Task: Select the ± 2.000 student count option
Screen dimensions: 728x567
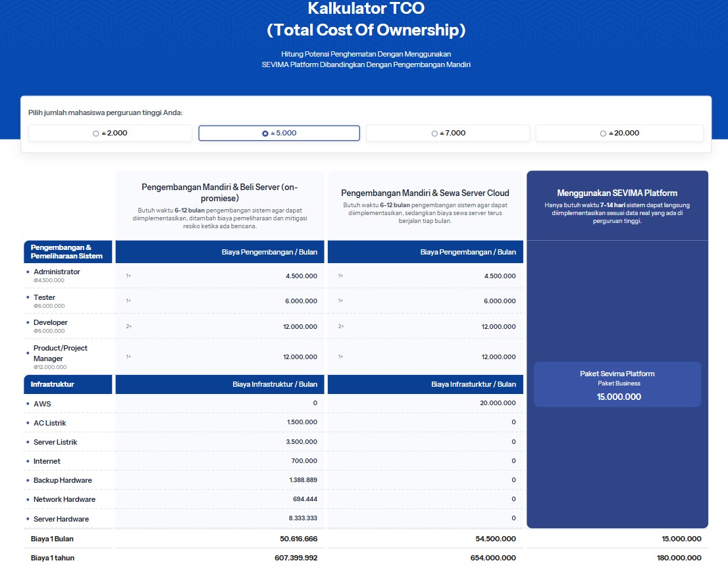Action: tap(110, 133)
